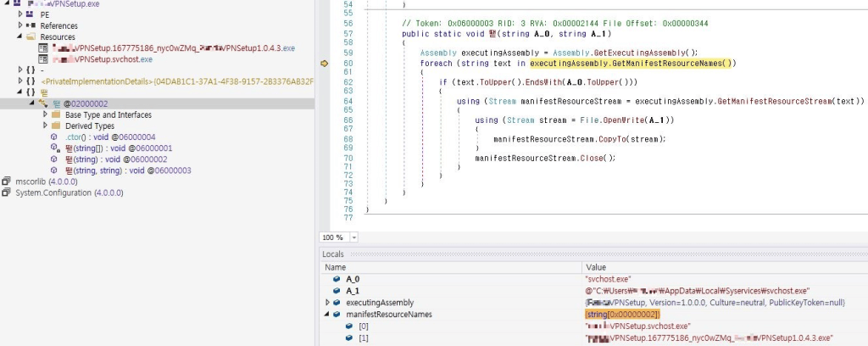
Task: Expand the PE node
Action: pyautogui.click(x=20, y=14)
